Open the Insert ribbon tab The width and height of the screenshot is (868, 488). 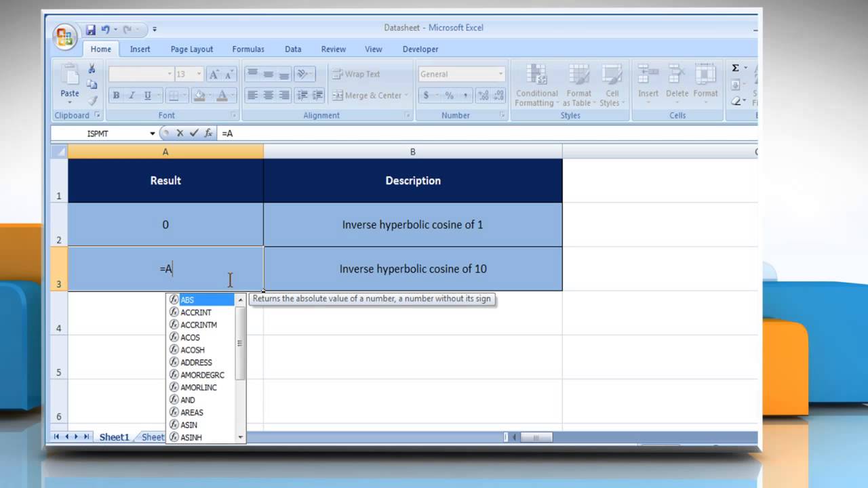point(140,49)
